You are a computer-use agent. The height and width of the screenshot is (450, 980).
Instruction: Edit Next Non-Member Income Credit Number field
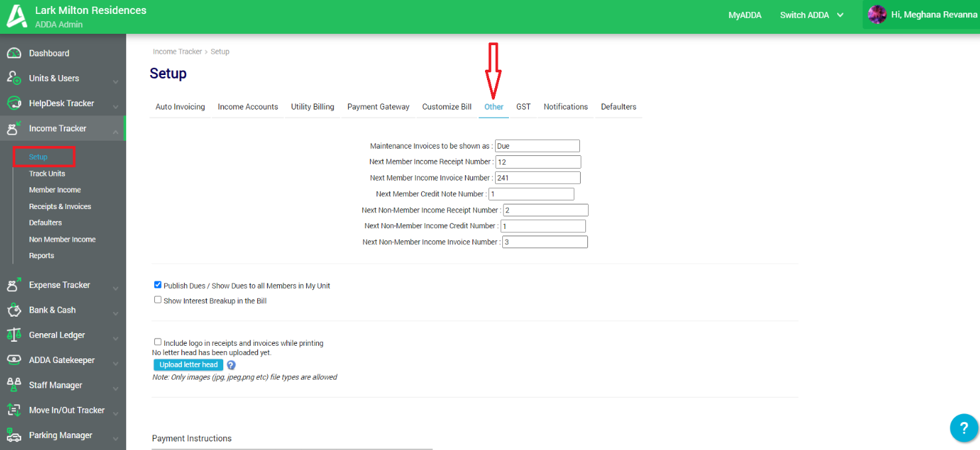point(543,226)
